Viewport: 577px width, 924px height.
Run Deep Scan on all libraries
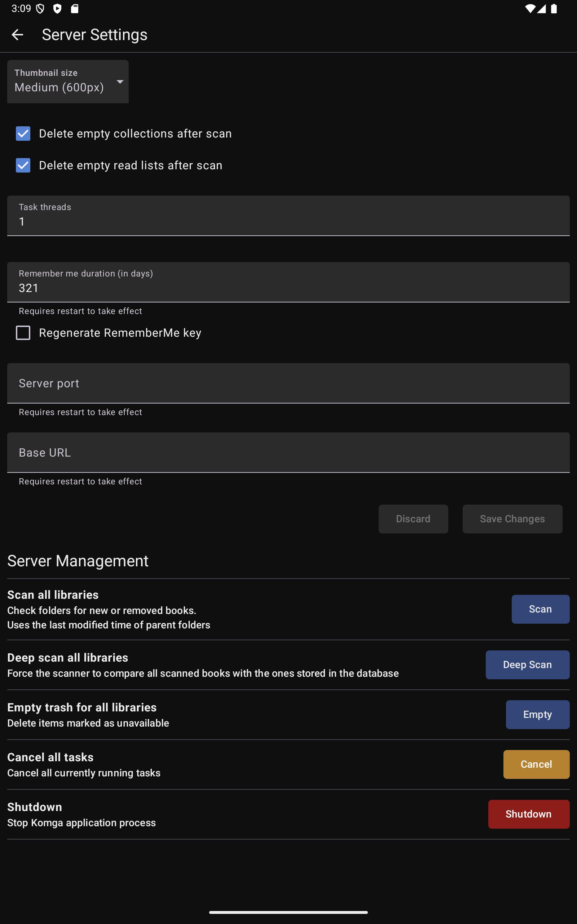tap(528, 665)
